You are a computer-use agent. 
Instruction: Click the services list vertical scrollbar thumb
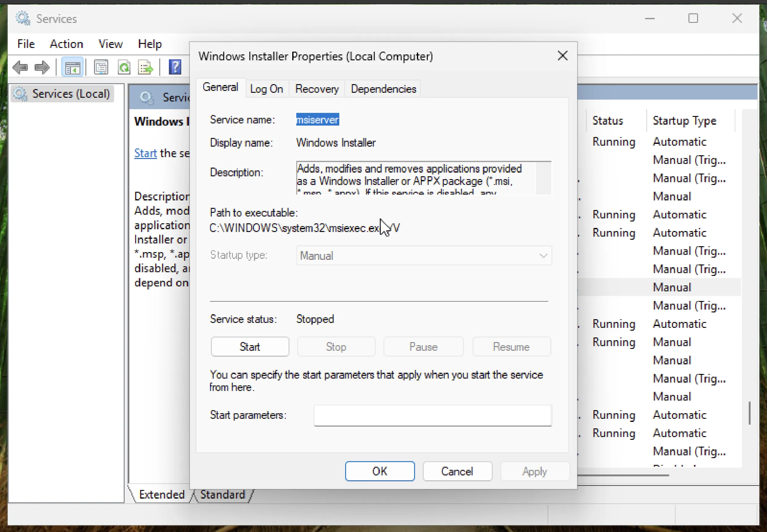[x=750, y=413]
